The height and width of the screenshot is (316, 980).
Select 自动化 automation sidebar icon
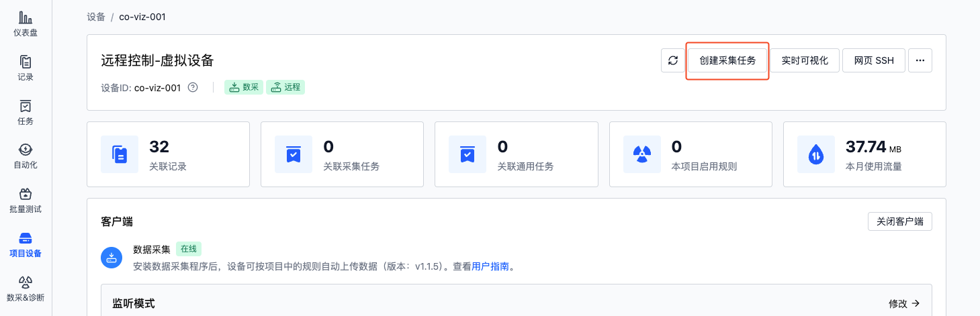(x=26, y=156)
